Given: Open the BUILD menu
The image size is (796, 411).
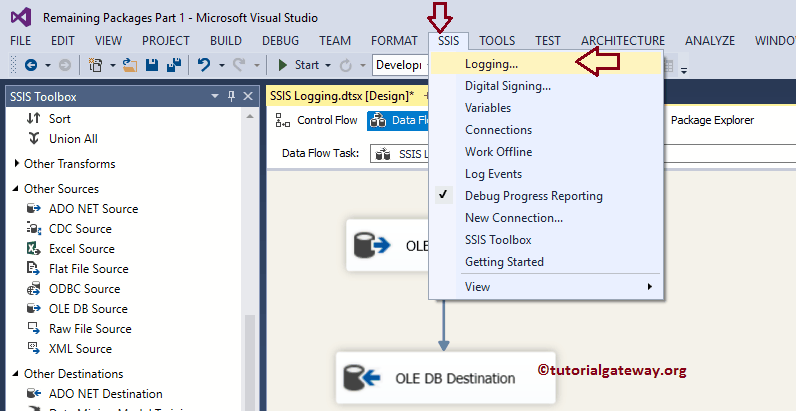Looking at the screenshot, I should tap(226, 41).
